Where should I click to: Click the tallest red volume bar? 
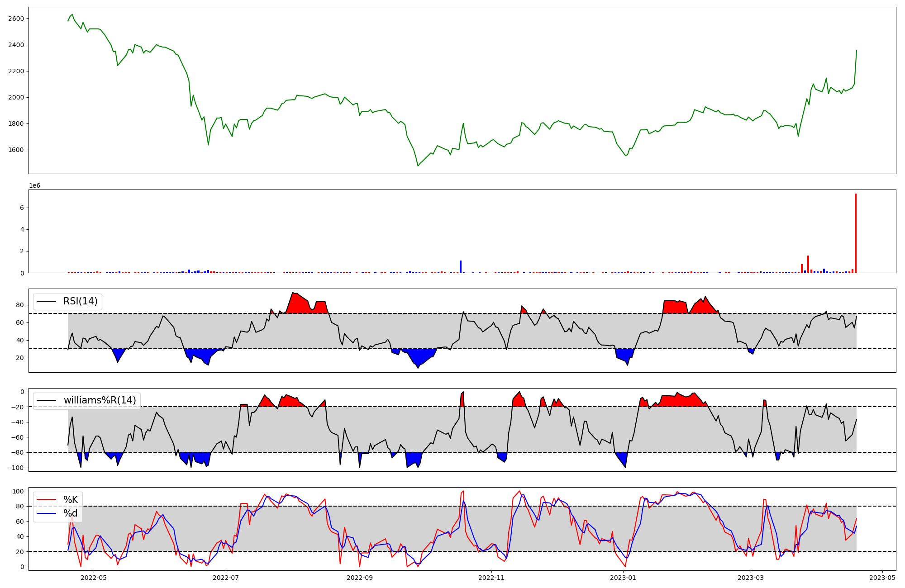tap(856, 233)
